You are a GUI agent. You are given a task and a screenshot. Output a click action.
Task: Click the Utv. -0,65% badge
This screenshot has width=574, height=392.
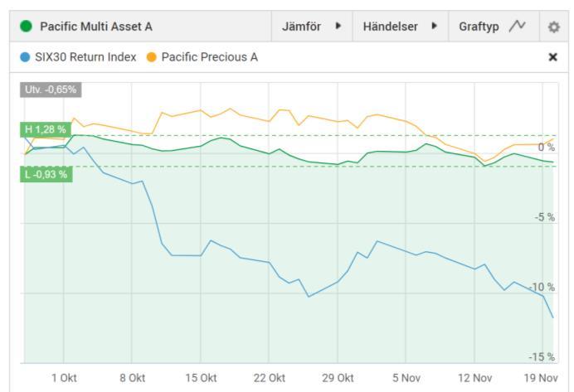pyautogui.click(x=51, y=90)
